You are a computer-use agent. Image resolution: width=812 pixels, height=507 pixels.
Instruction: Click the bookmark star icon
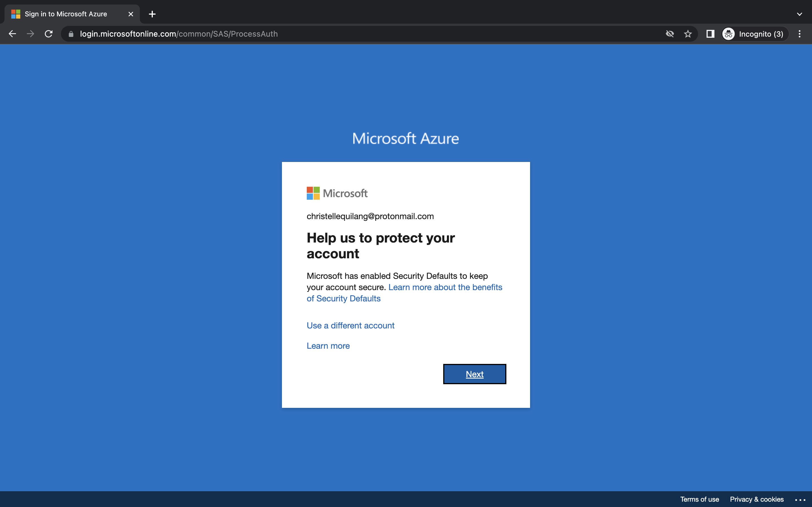pyautogui.click(x=688, y=34)
